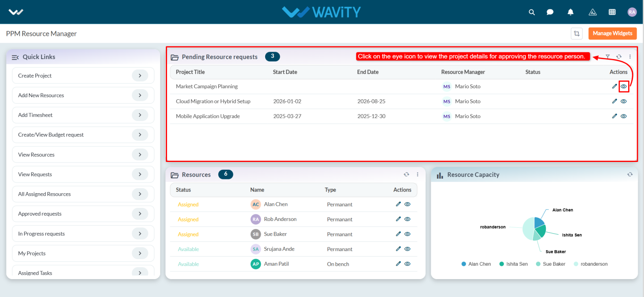The height and width of the screenshot is (297, 644).
Task: Select My Projects quick link
Action: pos(83,253)
